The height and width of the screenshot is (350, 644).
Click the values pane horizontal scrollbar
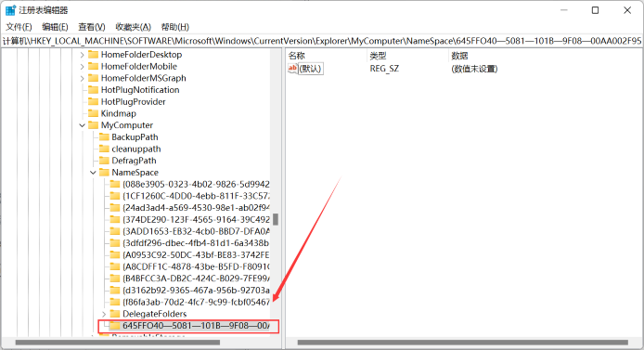point(462,343)
